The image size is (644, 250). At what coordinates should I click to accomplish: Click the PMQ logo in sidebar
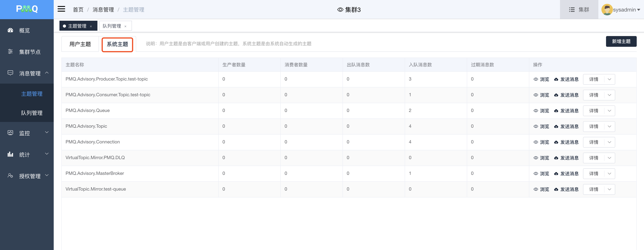pos(27,9)
